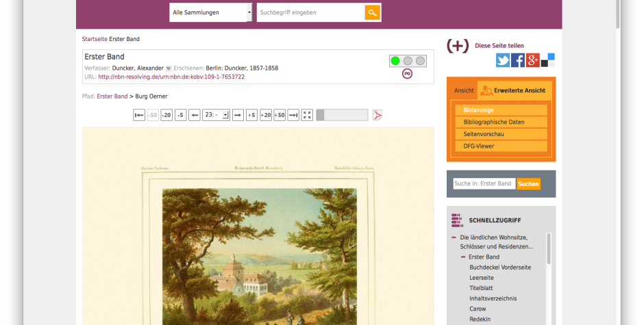Go to the previous page
644x325 pixels.
[x=195, y=116]
